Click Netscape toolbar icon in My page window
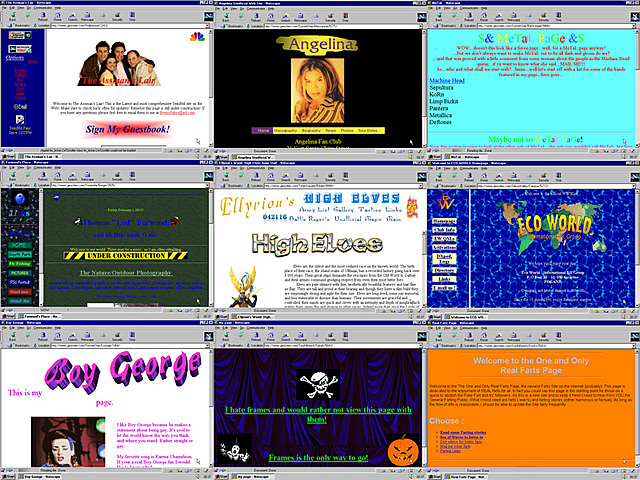The height and width of the screenshot is (480, 640). (301, 336)
